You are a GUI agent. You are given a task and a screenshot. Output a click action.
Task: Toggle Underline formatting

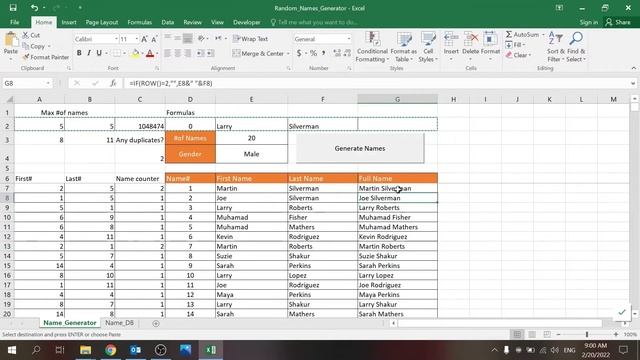click(99, 53)
